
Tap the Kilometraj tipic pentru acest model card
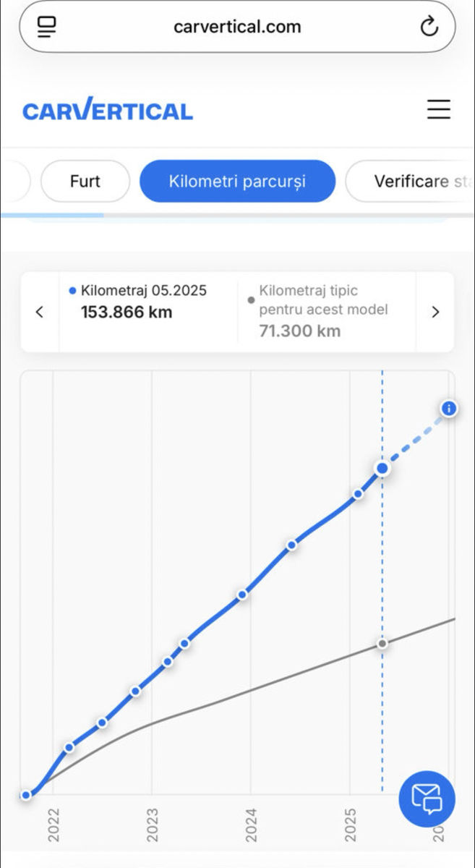point(327,312)
